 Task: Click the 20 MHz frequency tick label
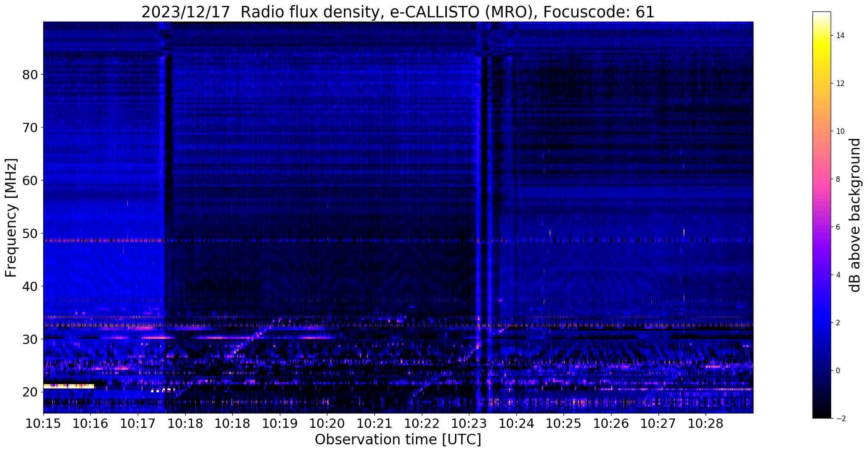[30, 392]
